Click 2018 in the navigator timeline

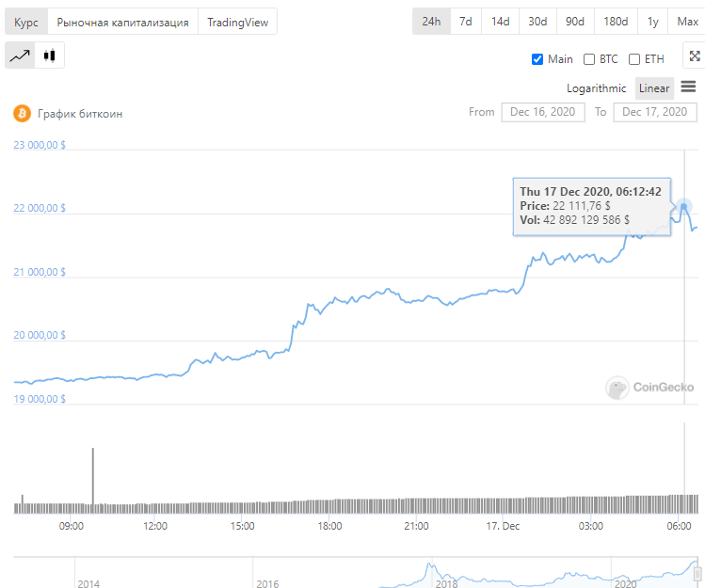446,583
